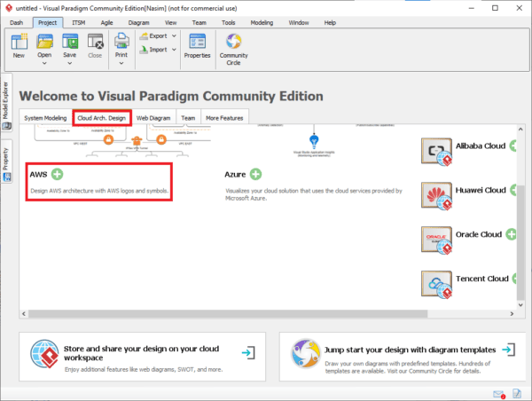This screenshot has width=532, height=401.
Task: Click the Property side panel tab
Action: 6,161
